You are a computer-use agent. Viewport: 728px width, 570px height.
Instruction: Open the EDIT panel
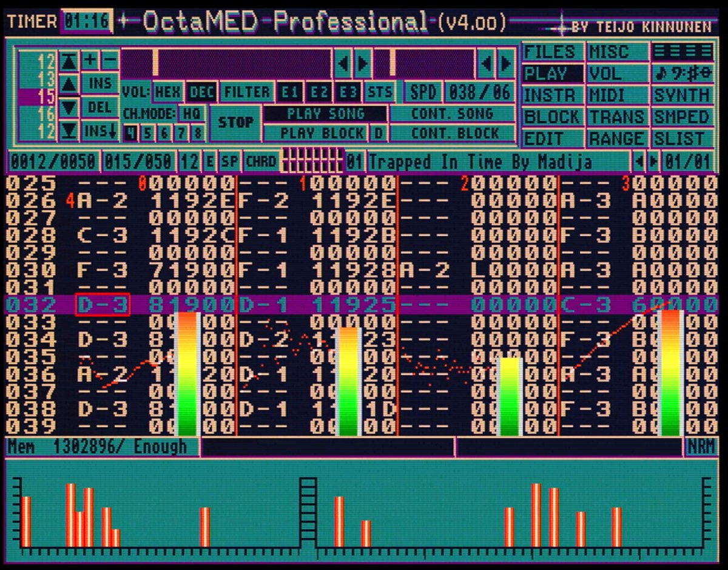pyautogui.click(x=553, y=138)
